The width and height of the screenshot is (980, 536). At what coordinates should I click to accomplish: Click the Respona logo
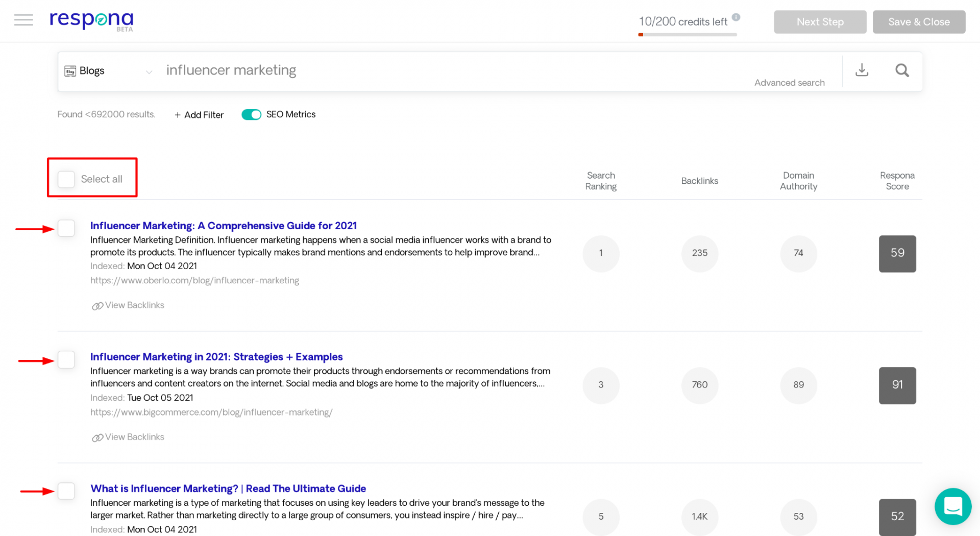91,20
